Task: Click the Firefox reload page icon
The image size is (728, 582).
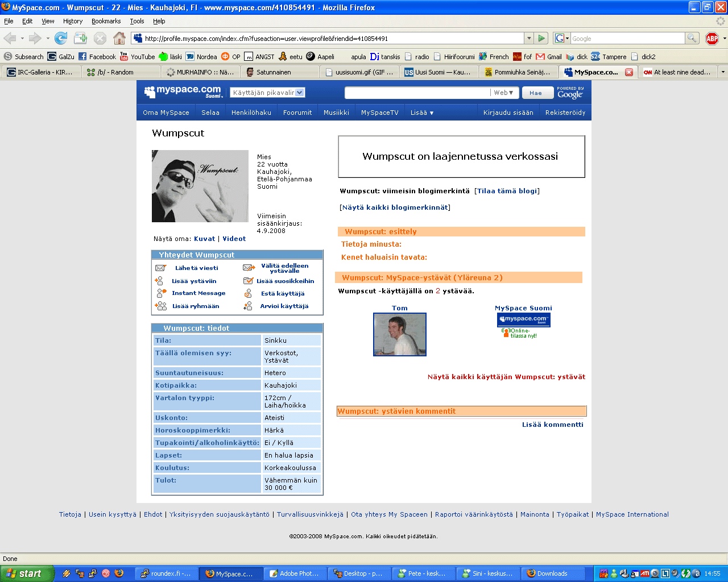Action: click(x=61, y=38)
